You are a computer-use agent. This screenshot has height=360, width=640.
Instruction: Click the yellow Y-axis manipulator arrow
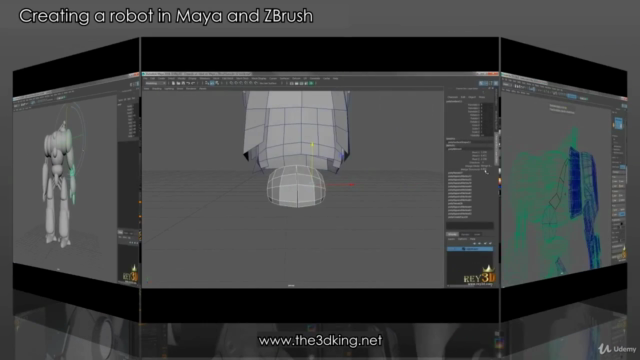coord(312,144)
